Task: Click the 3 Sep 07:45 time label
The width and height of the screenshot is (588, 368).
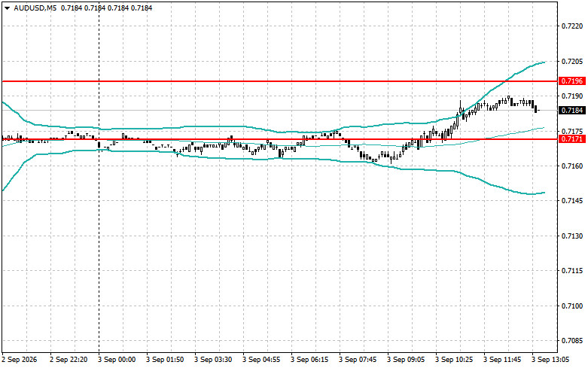Action: pos(358,360)
